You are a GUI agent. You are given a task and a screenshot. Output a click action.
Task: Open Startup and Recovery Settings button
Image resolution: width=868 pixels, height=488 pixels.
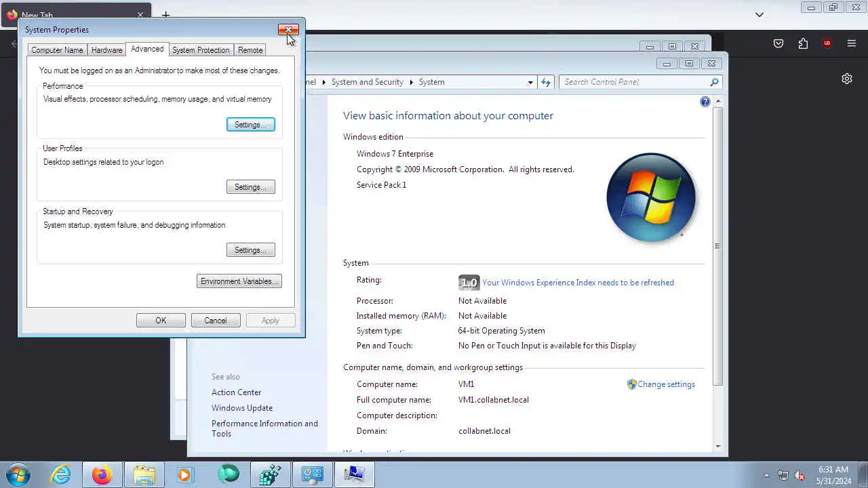click(250, 250)
